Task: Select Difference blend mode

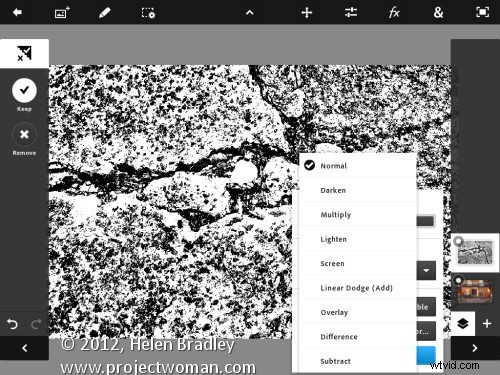Action: (358, 337)
